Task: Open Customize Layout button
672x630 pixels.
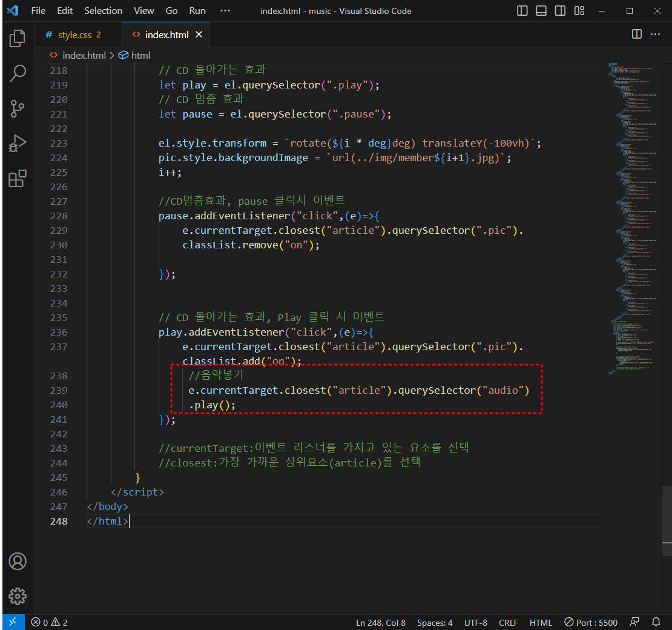Action: pos(579,11)
